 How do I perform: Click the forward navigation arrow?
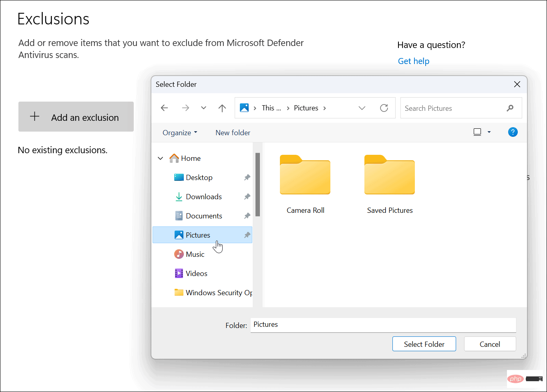[x=185, y=108]
